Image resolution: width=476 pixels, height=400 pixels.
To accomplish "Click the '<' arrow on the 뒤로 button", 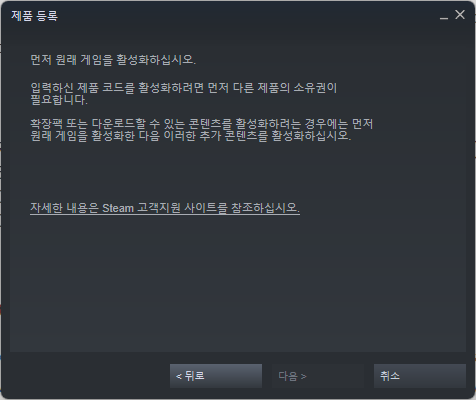I will pos(179,377).
